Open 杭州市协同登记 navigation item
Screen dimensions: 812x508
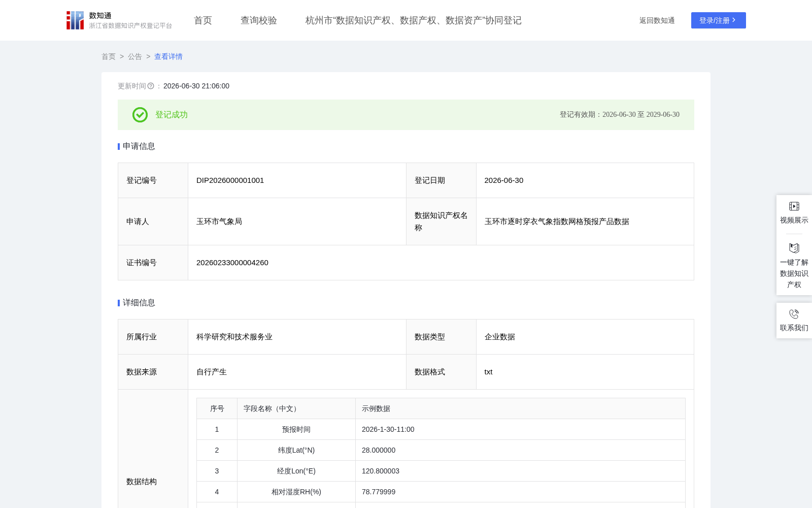click(x=414, y=20)
